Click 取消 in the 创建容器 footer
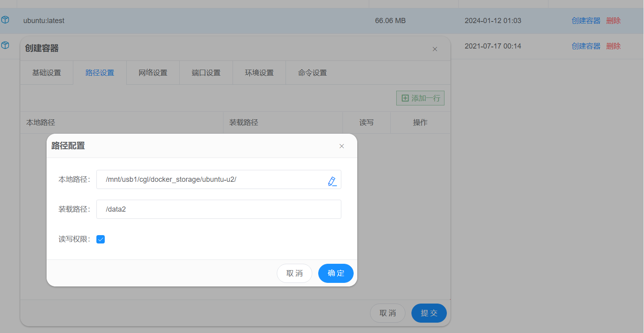This screenshot has width=644, height=333. 388,313
